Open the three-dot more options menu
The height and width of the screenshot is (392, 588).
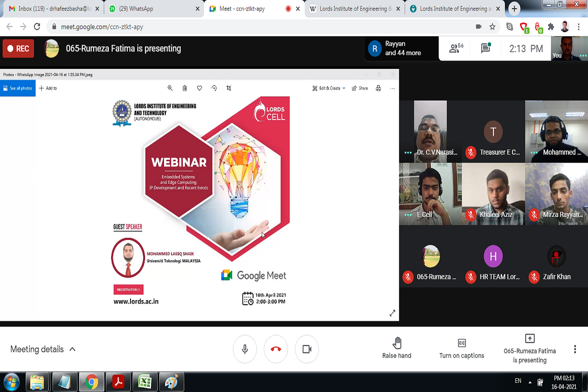click(575, 349)
